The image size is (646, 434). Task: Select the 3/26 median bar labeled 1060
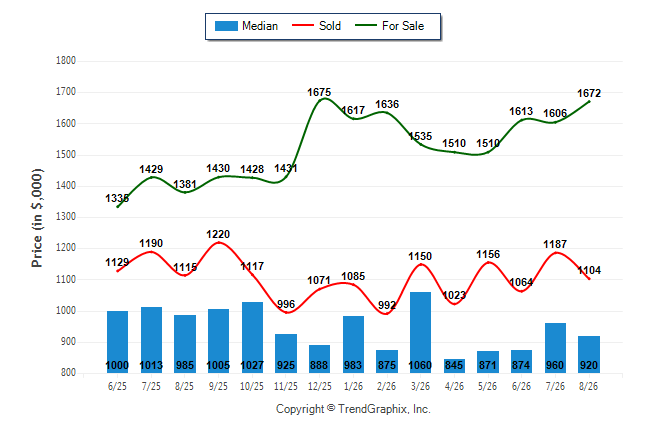point(420,332)
